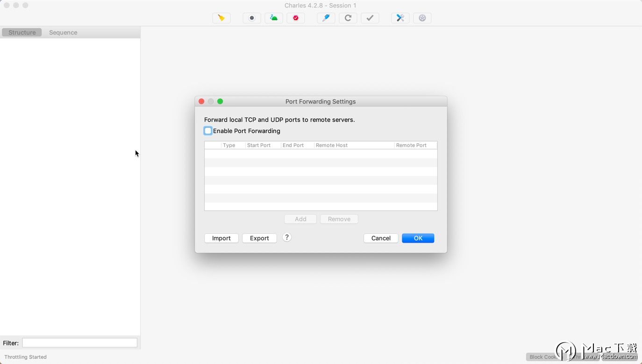Confirm with the OK button
This screenshot has height=364, width=642.
(x=418, y=238)
